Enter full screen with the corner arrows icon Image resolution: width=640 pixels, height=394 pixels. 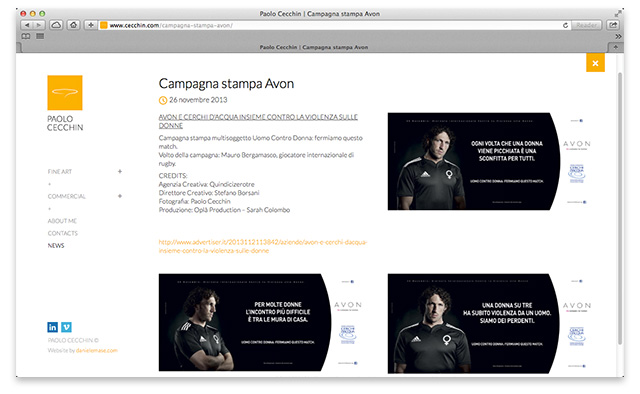point(618,13)
